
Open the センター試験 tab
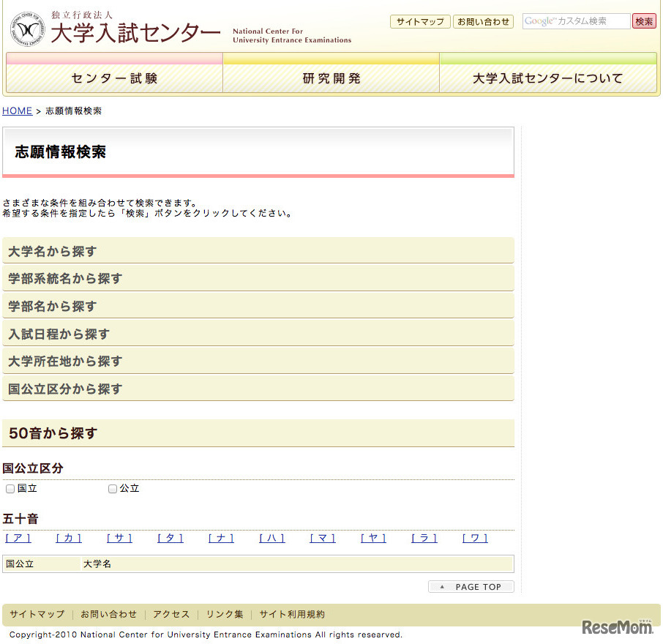(x=114, y=79)
